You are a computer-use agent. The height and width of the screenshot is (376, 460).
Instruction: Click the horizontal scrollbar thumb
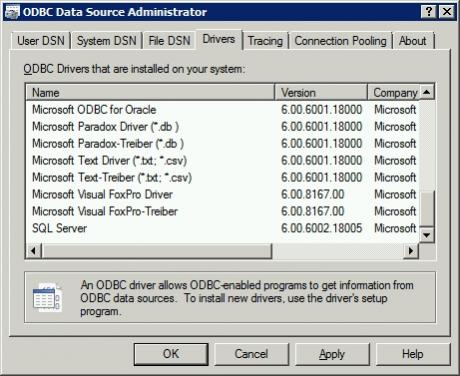tap(157, 250)
